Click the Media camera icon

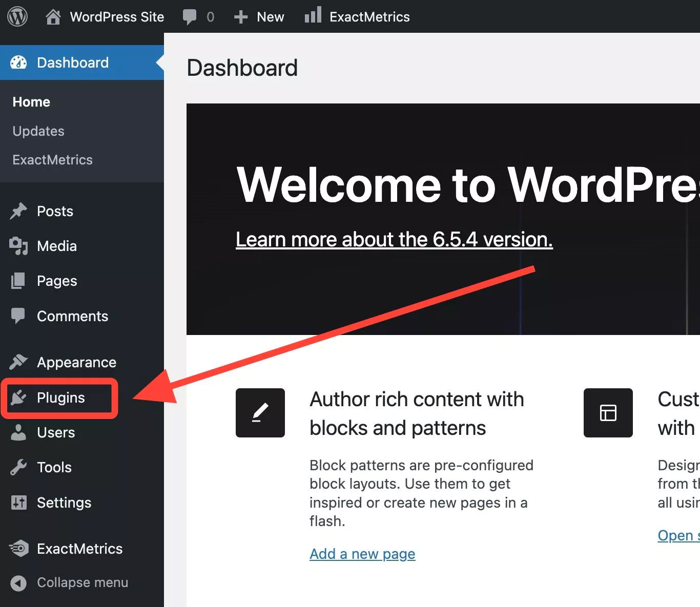[x=18, y=246]
